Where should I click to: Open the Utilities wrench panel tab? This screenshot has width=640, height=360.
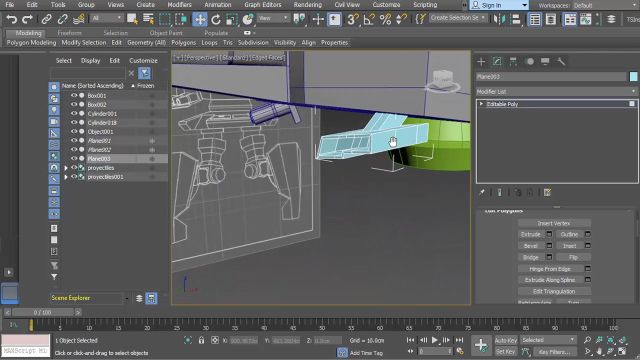click(561, 62)
